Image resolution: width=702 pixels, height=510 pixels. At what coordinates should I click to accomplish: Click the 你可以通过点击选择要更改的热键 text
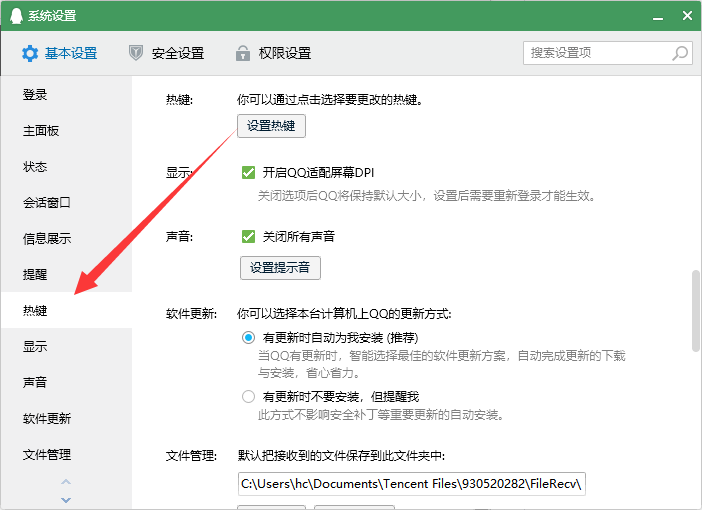tap(330, 99)
